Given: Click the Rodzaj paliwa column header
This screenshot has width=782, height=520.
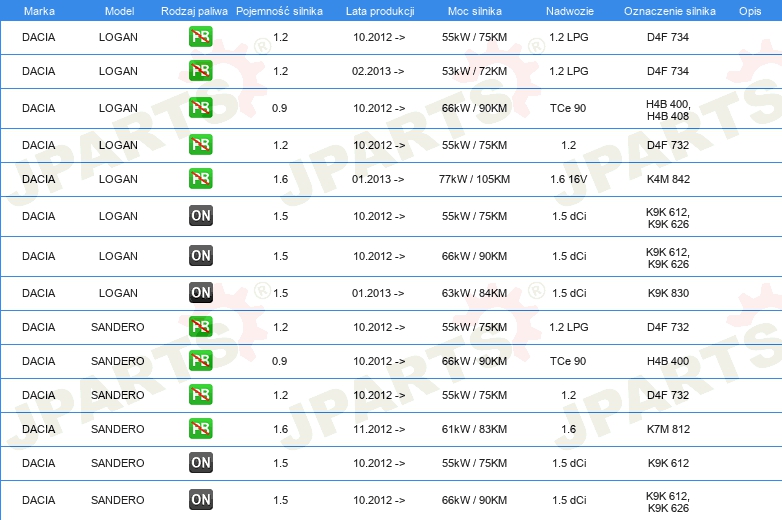Looking at the screenshot, I should pos(194,11).
